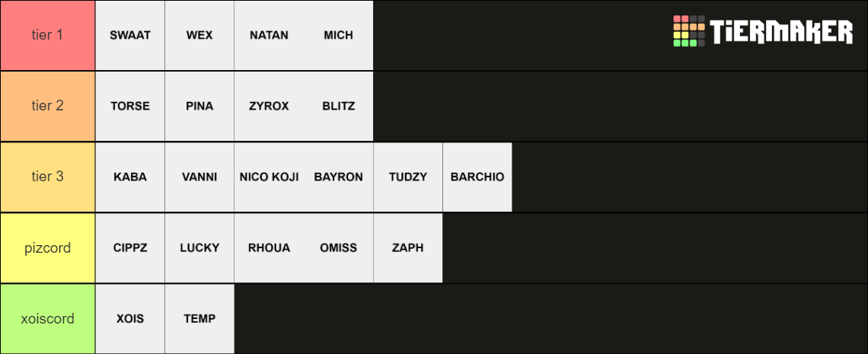
Task: Select the ZAPH tile
Action: [x=408, y=247]
